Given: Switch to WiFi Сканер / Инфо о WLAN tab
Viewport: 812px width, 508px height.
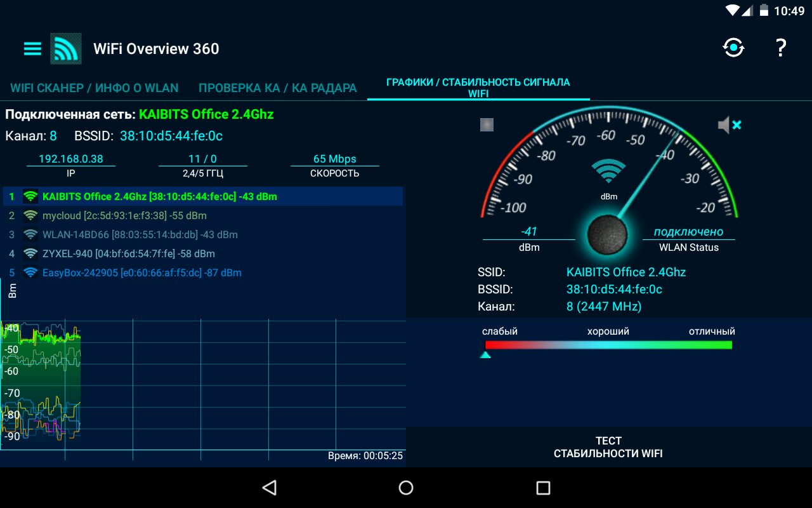Looking at the screenshot, I should tap(94, 88).
